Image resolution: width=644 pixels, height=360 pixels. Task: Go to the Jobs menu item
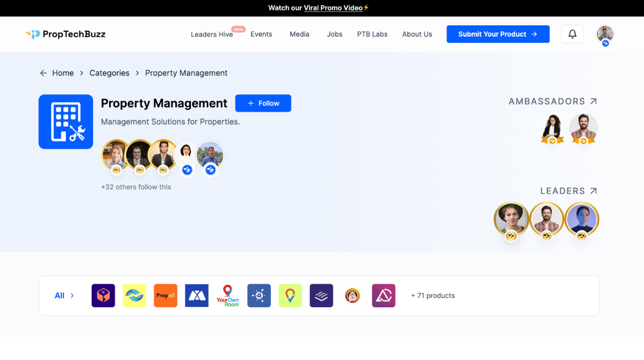335,34
